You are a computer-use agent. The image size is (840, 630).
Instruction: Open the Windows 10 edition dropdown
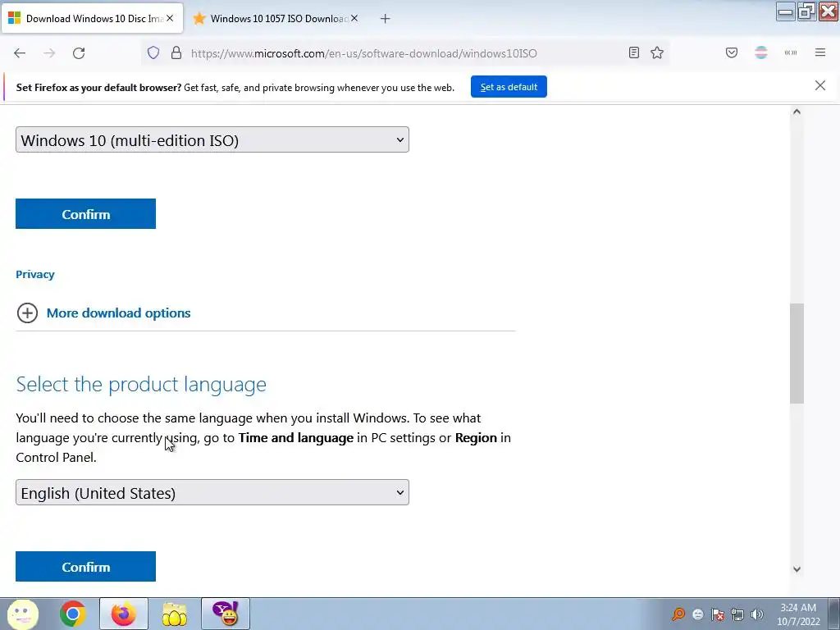[212, 139]
